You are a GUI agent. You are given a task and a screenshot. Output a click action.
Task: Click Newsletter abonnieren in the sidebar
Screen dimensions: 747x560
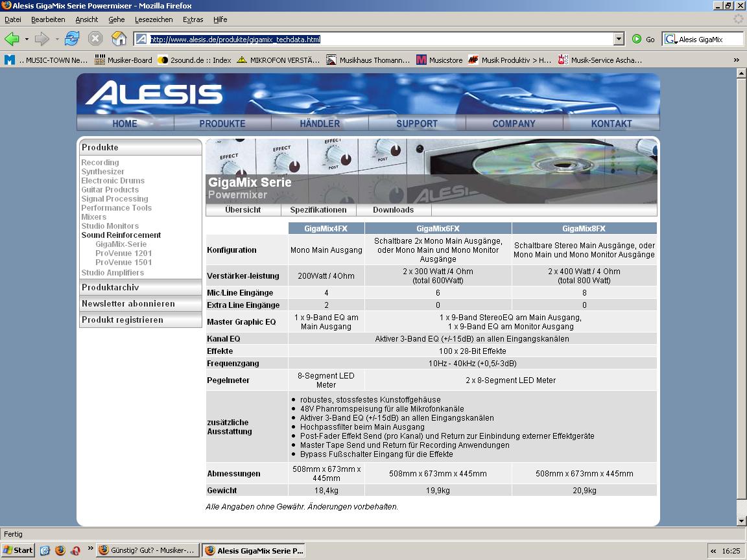(x=141, y=303)
